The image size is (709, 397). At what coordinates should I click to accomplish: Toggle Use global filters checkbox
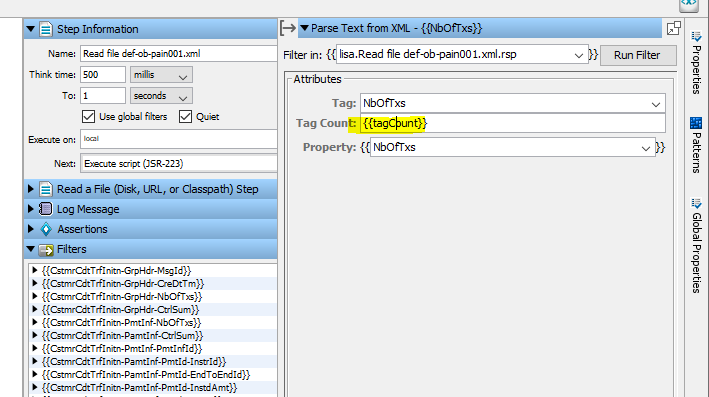pos(88,117)
